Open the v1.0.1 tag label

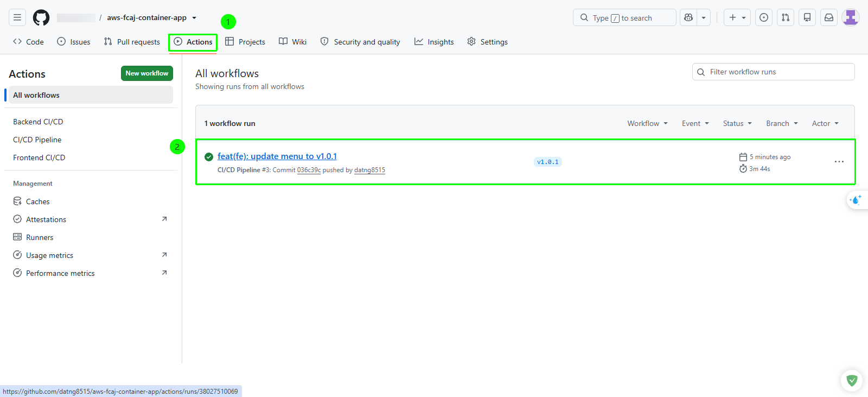(x=548, y=162)
